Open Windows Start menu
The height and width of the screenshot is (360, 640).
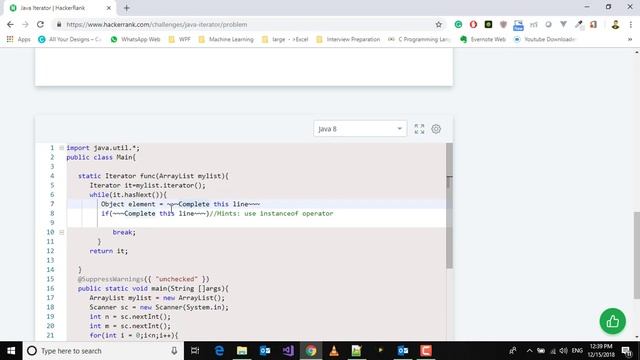tap(11, 351)
